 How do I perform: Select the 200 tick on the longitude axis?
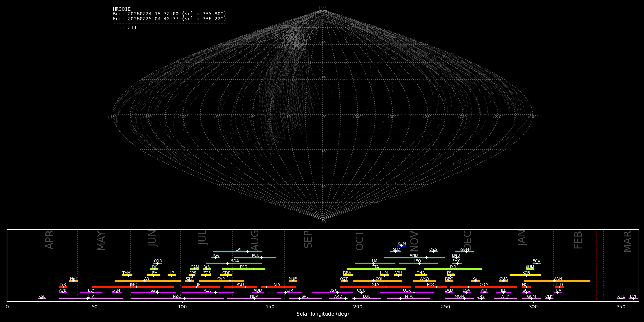pos(358,307)
